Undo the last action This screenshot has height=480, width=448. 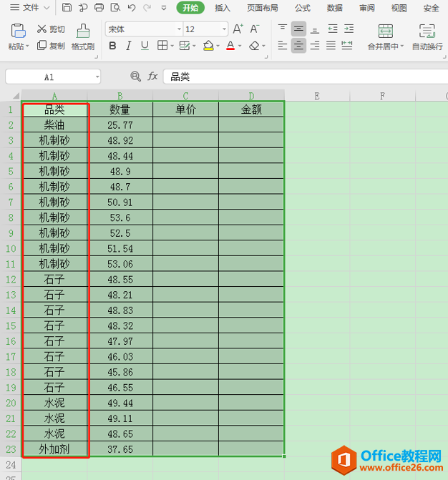coord(132,7)
